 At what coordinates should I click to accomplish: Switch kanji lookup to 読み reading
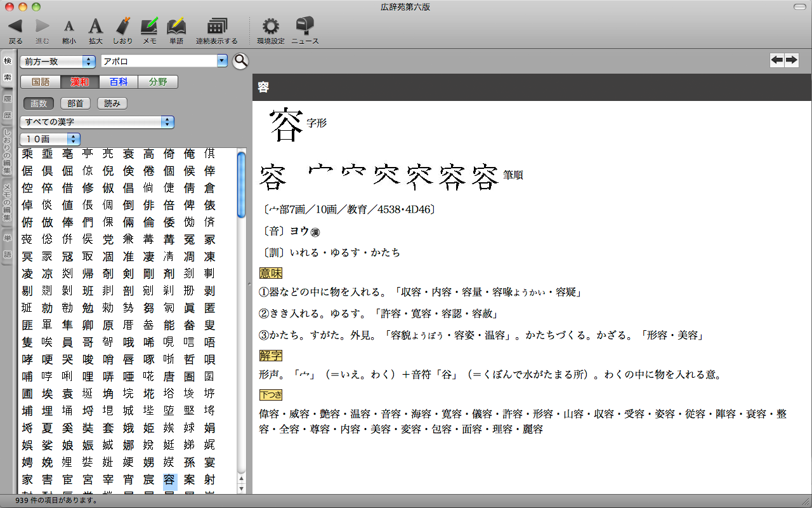[112, 104]
